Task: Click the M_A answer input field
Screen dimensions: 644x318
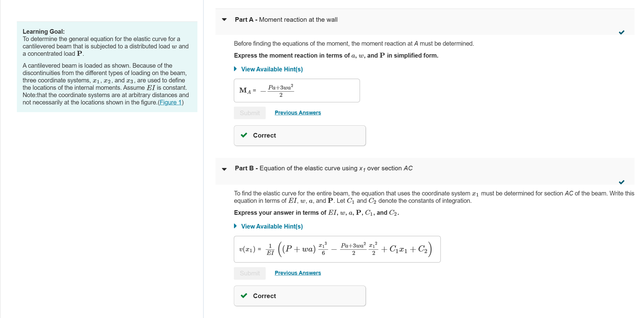Action: pos(297,90)
